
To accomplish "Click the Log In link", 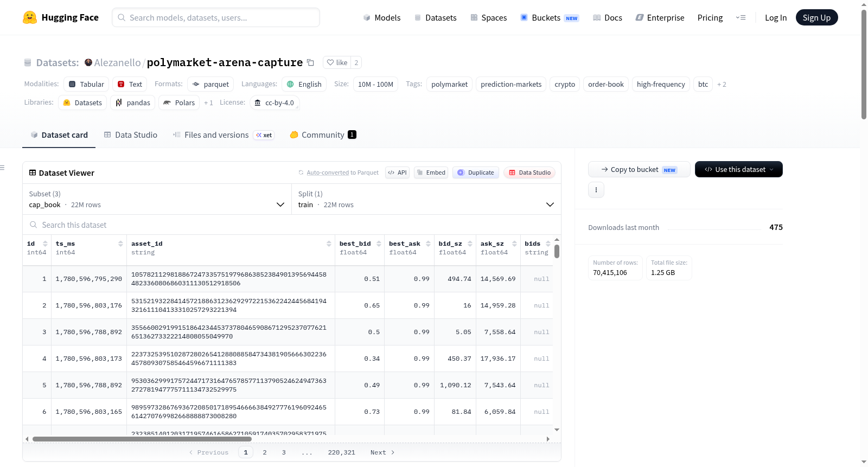I will click(x=776, y=17).
